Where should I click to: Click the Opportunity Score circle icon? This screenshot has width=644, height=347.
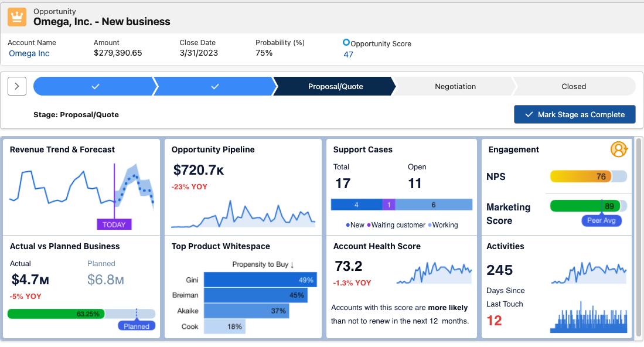coord(346,42)
